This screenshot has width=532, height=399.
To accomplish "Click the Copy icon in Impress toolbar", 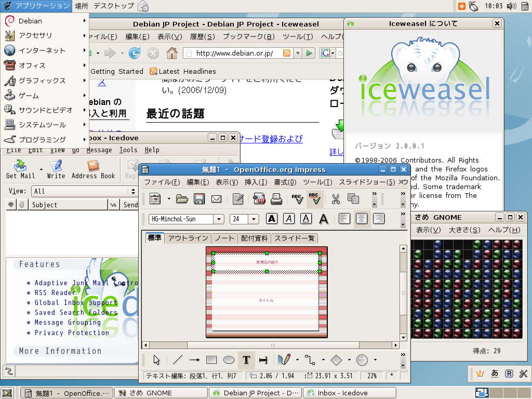I will click(x=353, y=199).
